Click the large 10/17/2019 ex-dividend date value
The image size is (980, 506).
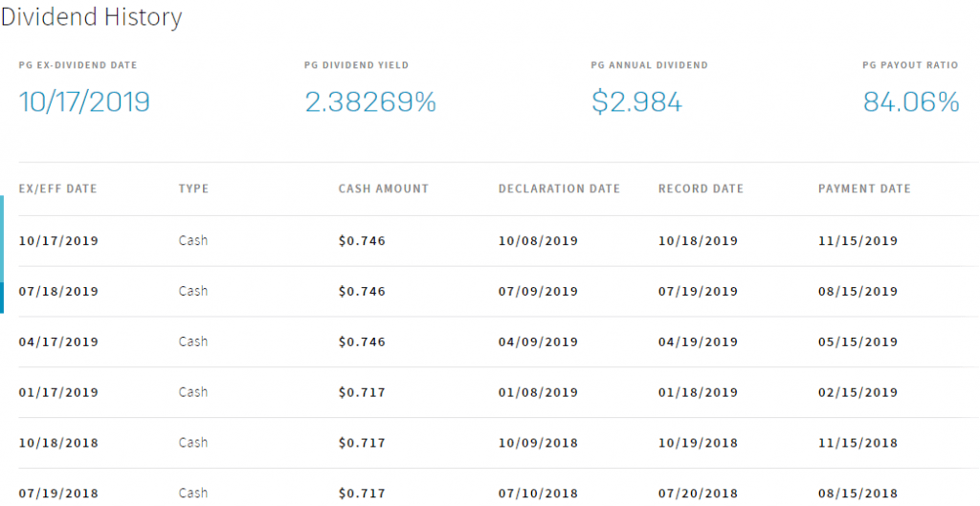point(84,102)
